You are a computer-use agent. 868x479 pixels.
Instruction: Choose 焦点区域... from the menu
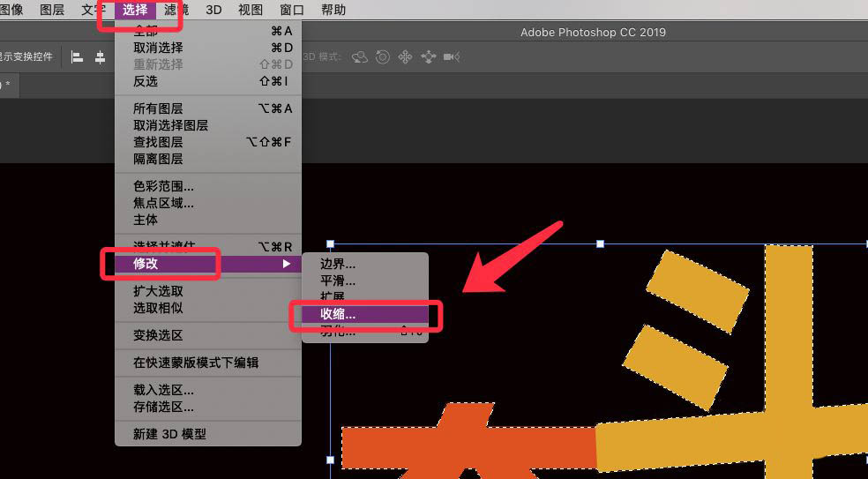pos(208,203)
